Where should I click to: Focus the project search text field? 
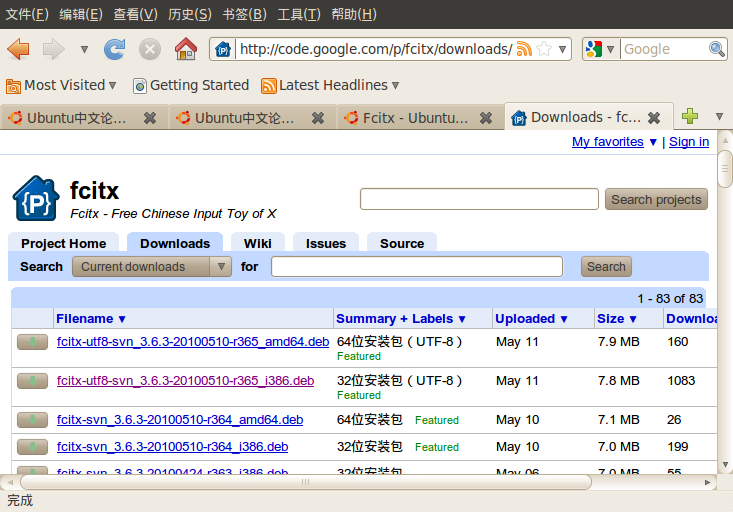click(x=479, y=199)
